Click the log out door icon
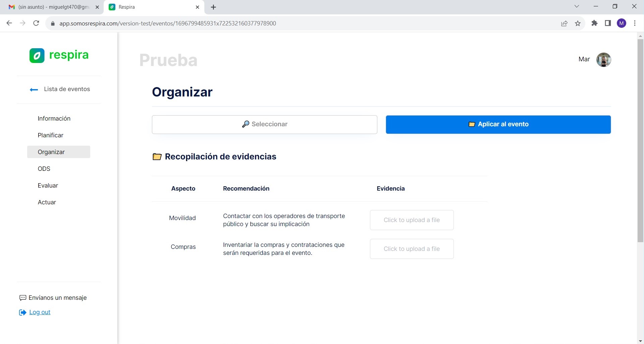644x344 pixels. 22,313
